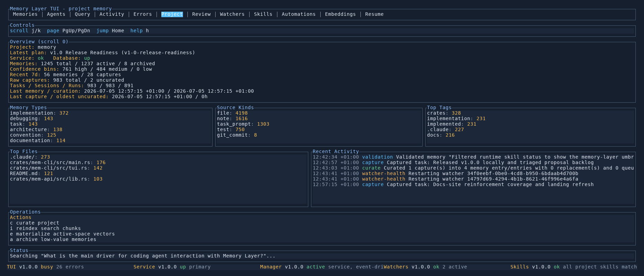
Task: Click 'git_commit: 8' source kind row
Action: click(237, 135)
